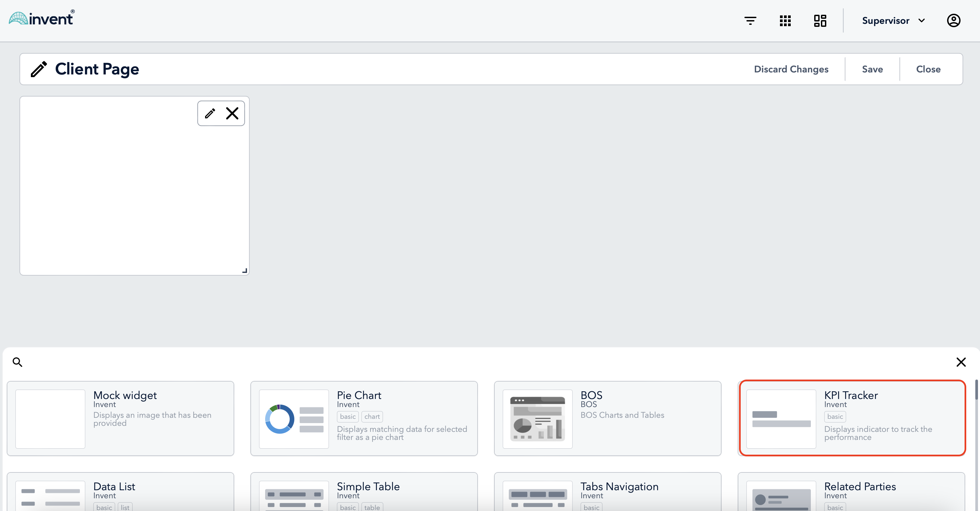Select the Mock widget card
Viewport: 980px width, 511px height.
120,418
